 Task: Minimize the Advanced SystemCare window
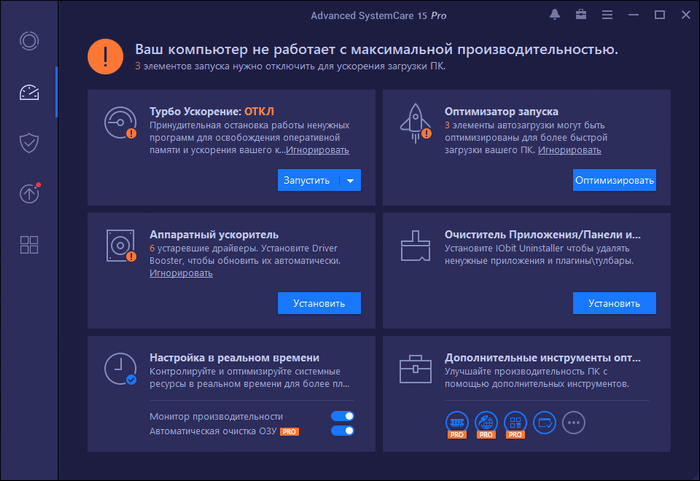(x=633, y=15)
